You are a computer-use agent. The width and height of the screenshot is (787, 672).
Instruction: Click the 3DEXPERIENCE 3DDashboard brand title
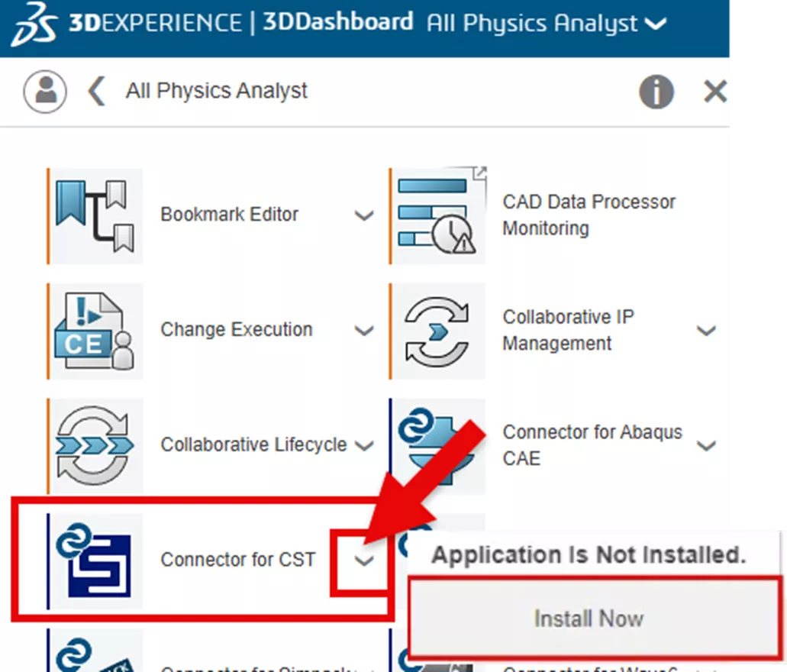coord(241,23)
